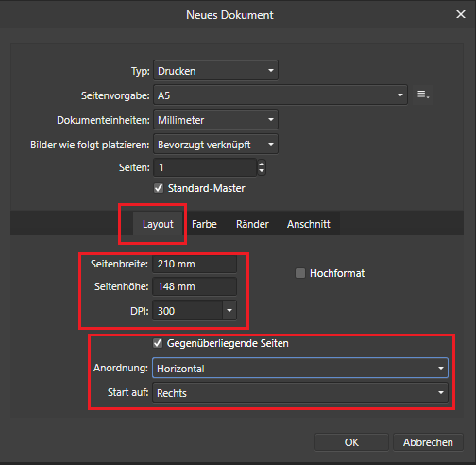Screen dimensions: 476x465
Task: Expand the Seitenvorgabe A5 dropdown
Action: 280,95
